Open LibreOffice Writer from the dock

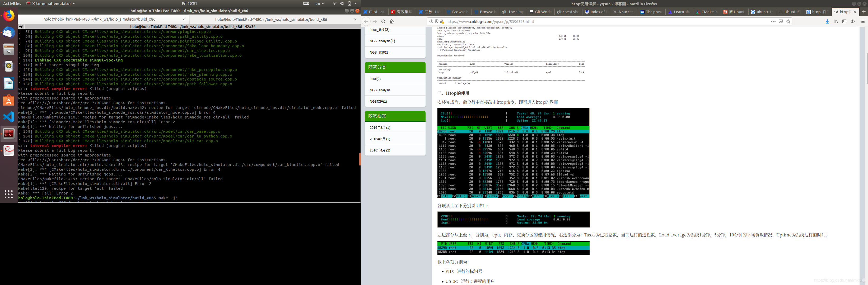click(9, 83)
